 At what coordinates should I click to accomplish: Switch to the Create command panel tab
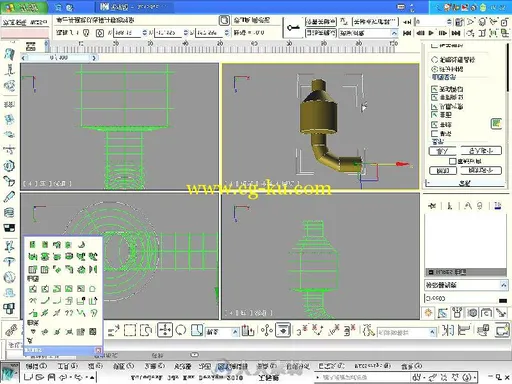pyautogui.click(x=429, y=313)
